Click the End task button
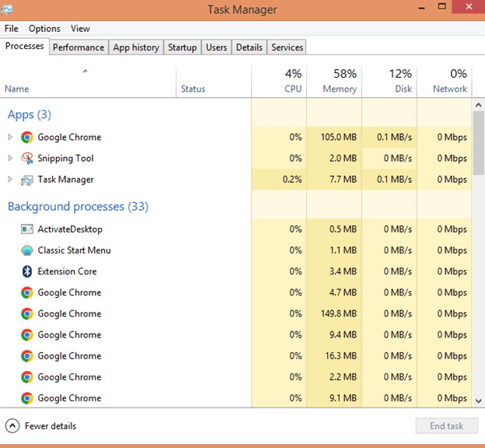 click(x=447, y=426)
